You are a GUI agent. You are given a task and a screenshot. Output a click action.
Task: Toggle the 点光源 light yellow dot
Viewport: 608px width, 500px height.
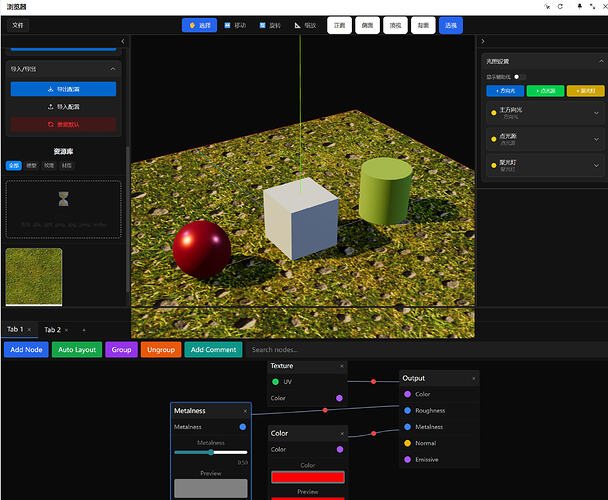click(494, 139)
